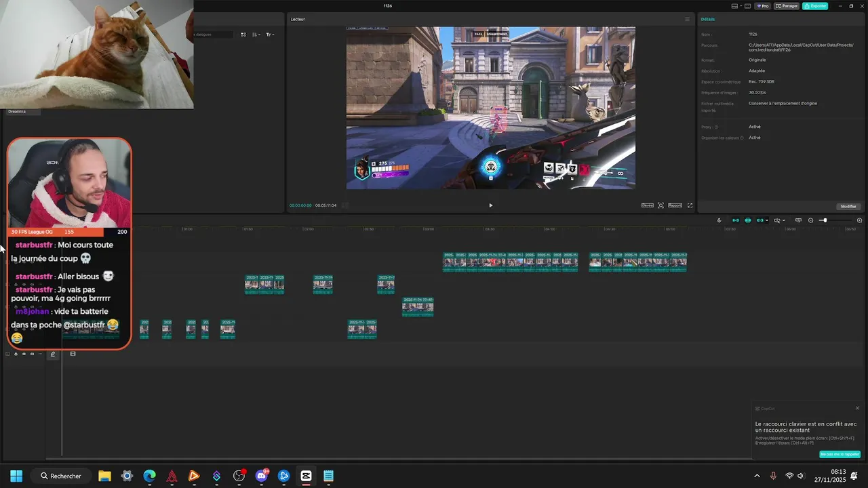Viewport: 868px width, 488px height.
Task: Click the grid view icon in media panel
Action: [x=243, y=35]
